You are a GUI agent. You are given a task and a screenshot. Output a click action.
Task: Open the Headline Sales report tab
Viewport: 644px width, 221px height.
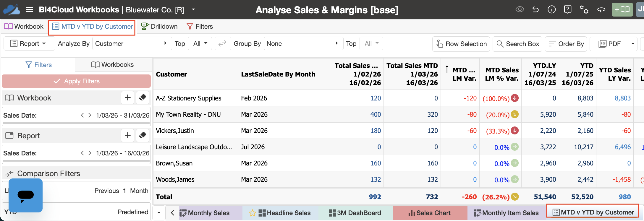[280, 213]
